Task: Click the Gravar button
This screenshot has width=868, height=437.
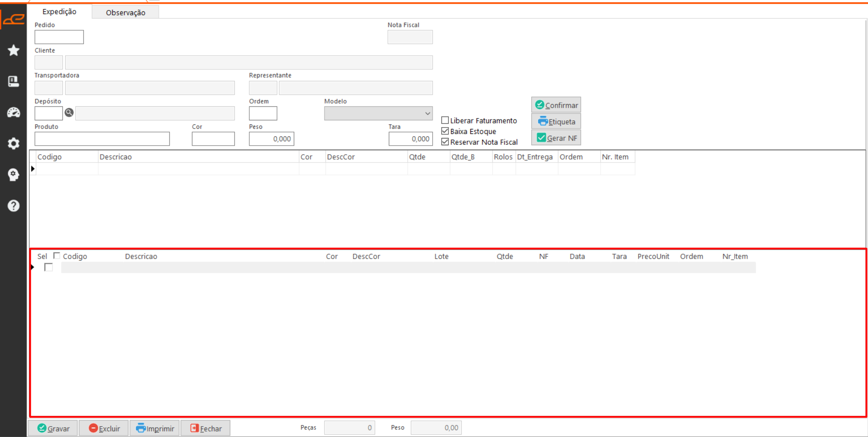Action: [x=53, y=428]
